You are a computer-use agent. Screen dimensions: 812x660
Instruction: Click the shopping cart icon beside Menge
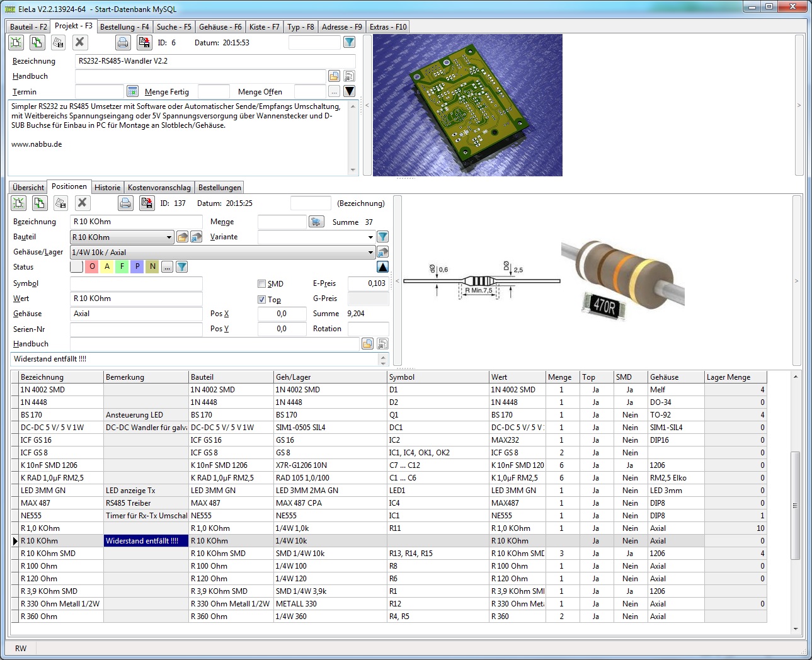316,222
